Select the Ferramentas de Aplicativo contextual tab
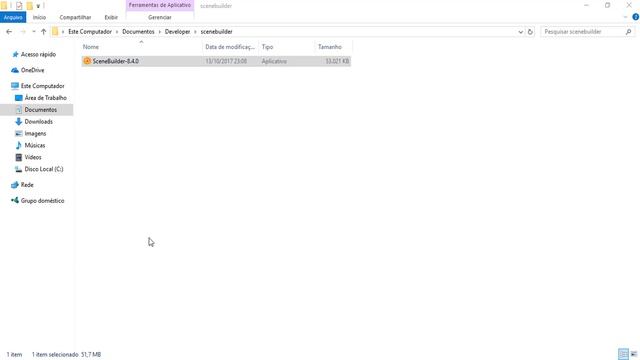This screenshot has width=640, height=360. click(x=160, y=5)
